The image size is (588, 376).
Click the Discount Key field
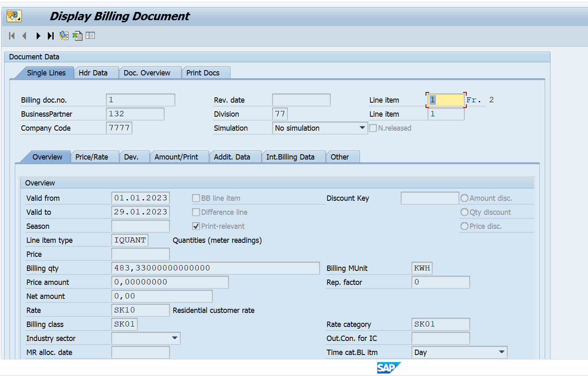pyautogui.click(x=430, y=198)
